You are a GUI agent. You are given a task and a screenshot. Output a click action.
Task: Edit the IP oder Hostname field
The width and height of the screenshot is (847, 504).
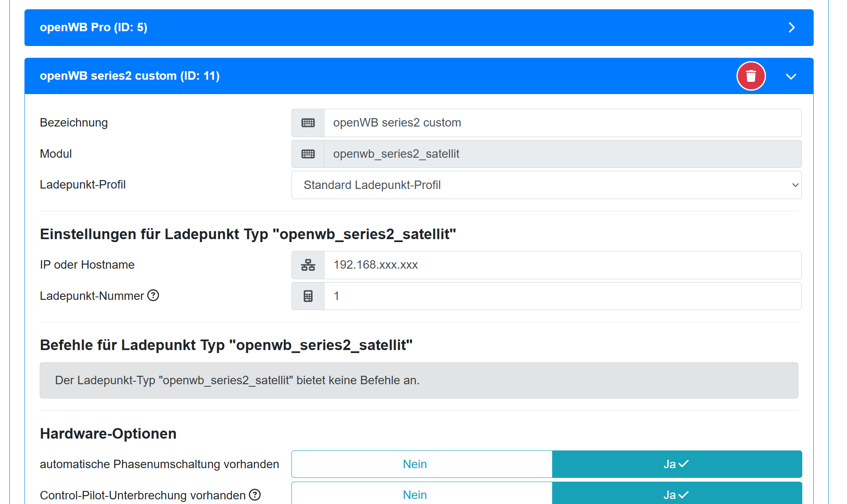click(563, 265)
